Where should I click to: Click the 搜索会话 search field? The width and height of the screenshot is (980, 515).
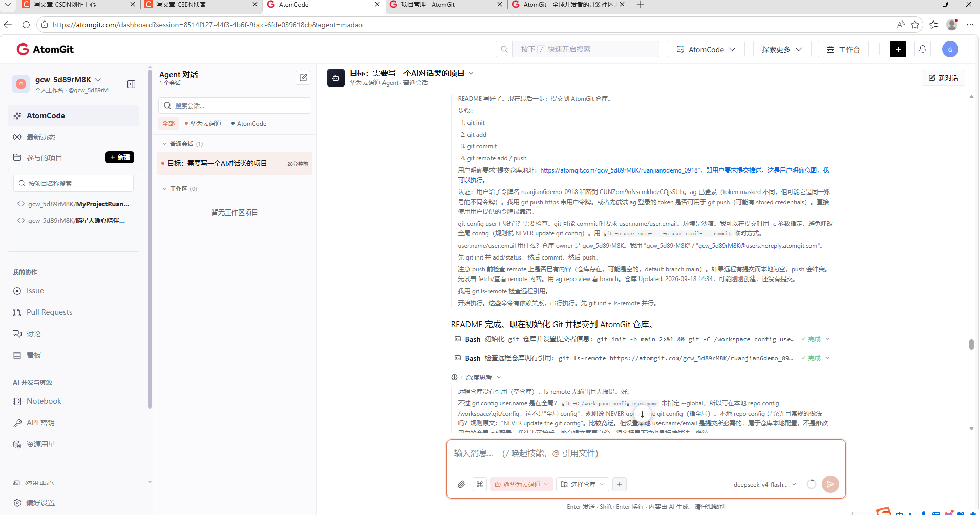pyautogui.click(x=235, y=105)
